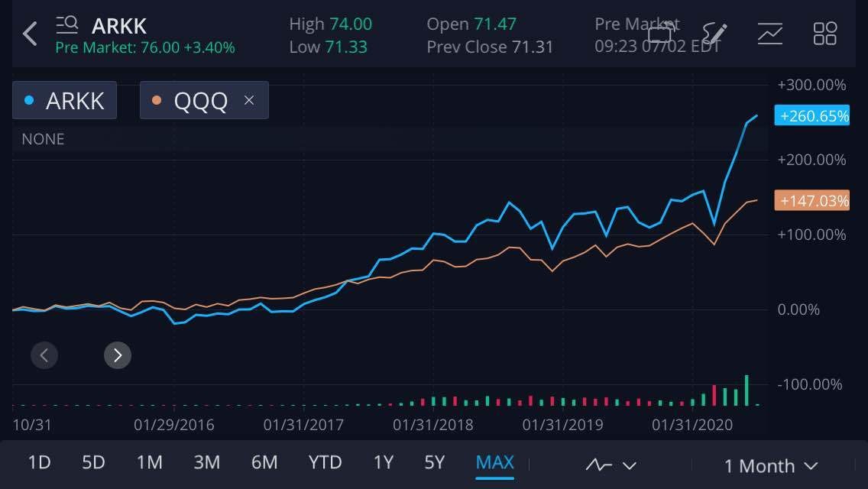Select the YTD time range tab
The image size is (868, 489).
[x=325, y=462]
